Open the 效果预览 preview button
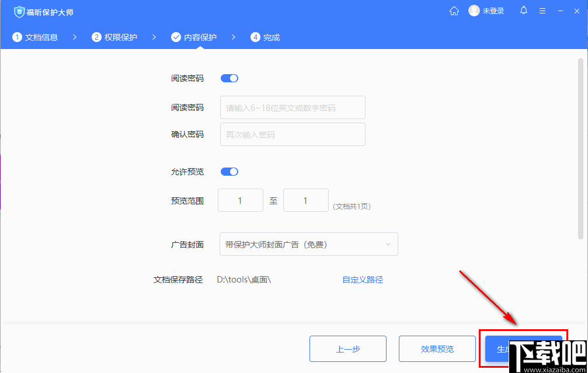Viewport: 588px width, 373px height. pos(437,348)
